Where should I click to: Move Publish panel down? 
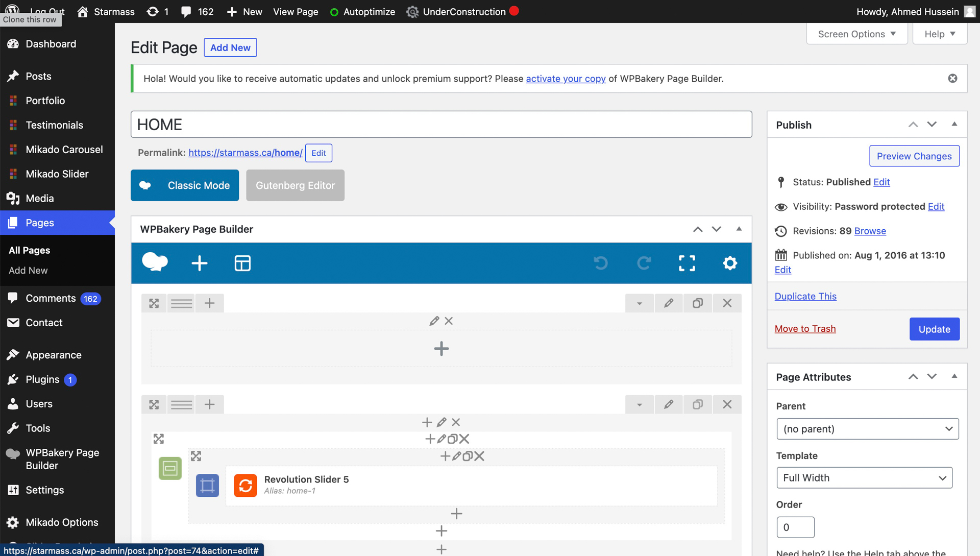[932, 125]
